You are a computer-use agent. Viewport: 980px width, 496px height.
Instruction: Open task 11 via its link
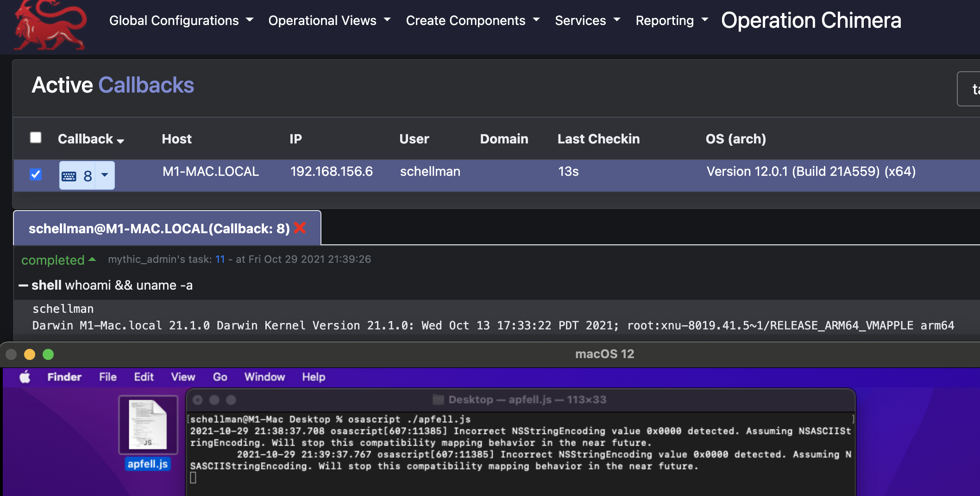coord(220,260)
